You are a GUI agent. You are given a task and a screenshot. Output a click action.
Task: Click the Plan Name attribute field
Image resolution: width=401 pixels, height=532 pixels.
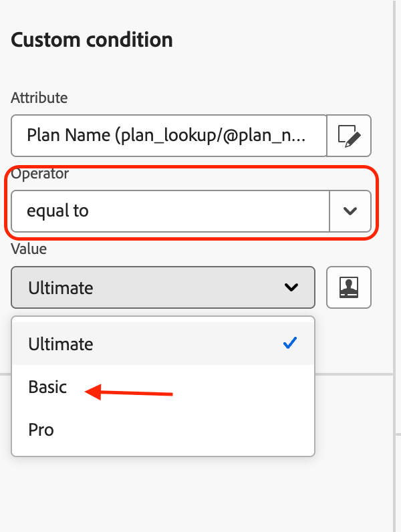(x=168, y=136)
